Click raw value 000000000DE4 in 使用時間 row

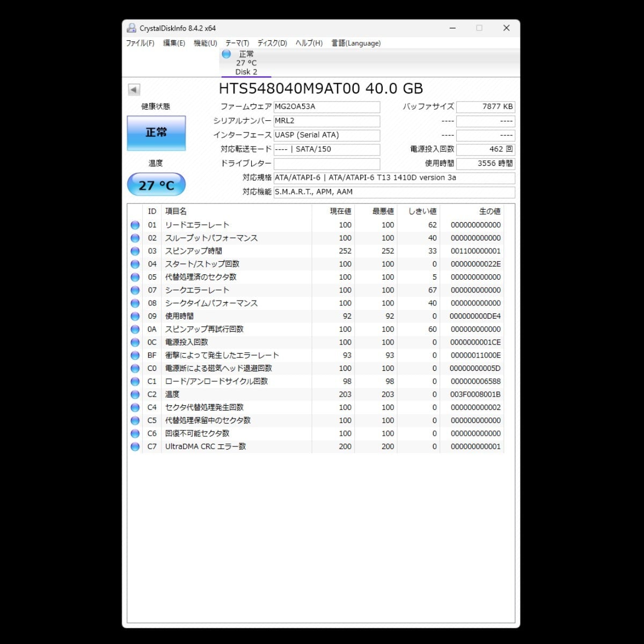475,317
